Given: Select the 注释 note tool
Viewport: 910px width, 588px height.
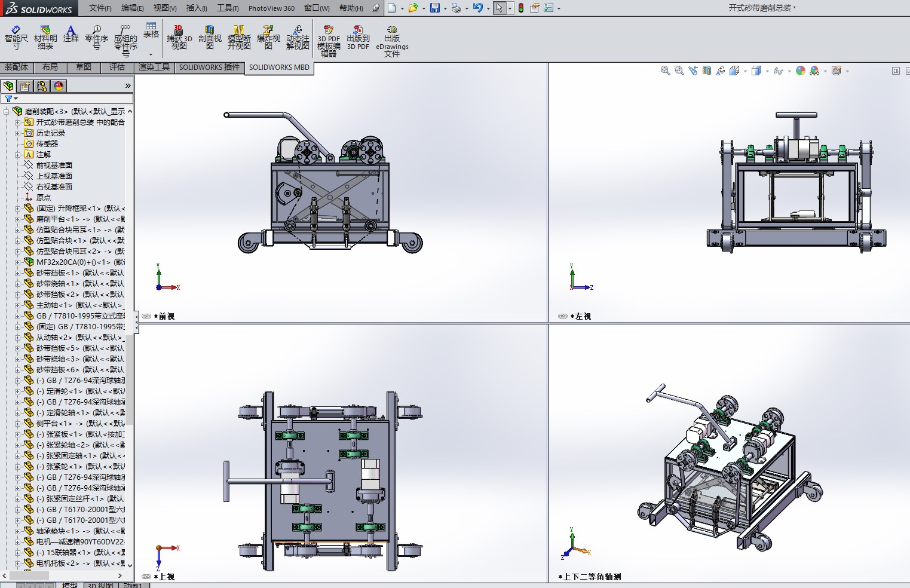Looking at the screenshot, I should [x=71, y=34].
